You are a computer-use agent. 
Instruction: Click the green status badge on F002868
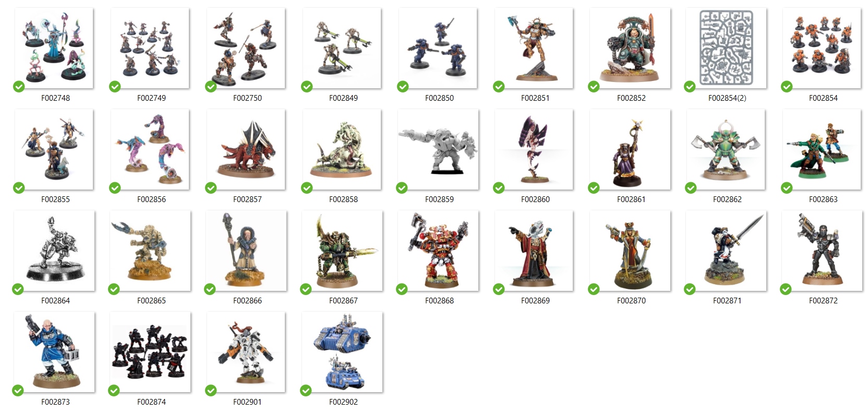coord(402,289)
